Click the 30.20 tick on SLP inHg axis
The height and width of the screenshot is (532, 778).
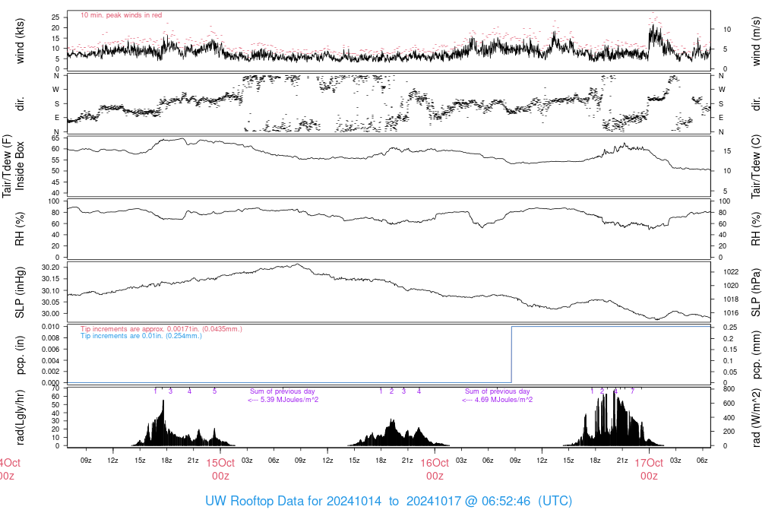pyautogui.click(x=51, y=268)
